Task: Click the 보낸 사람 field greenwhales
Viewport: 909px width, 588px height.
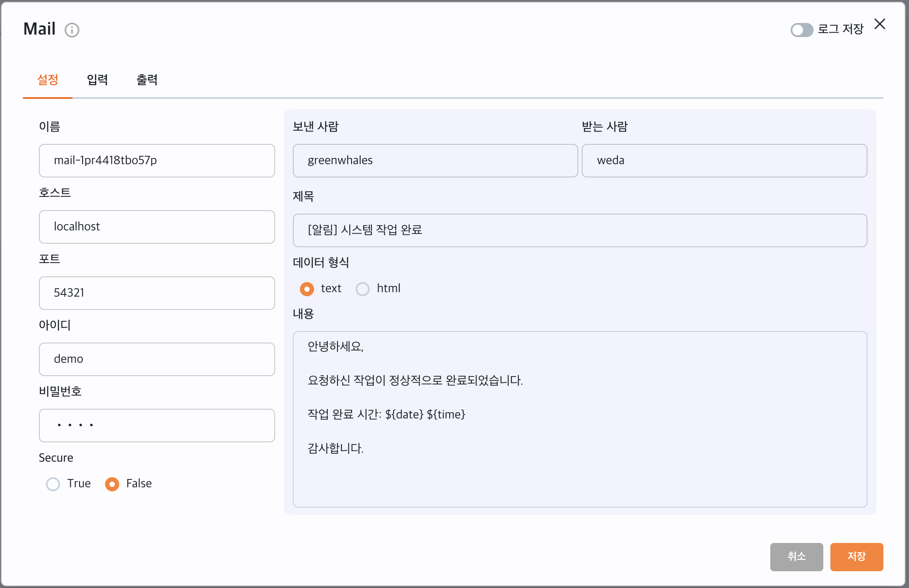Action: pos(435,161)
